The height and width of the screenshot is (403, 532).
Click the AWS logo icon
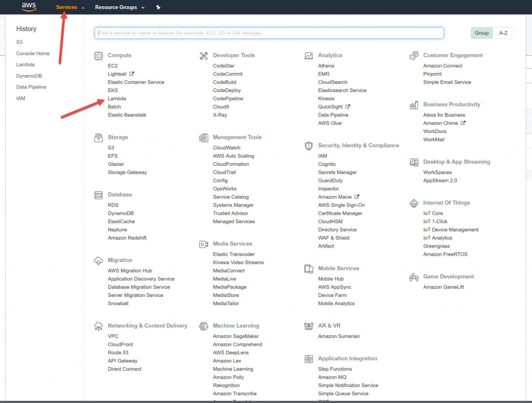(29, 7)
